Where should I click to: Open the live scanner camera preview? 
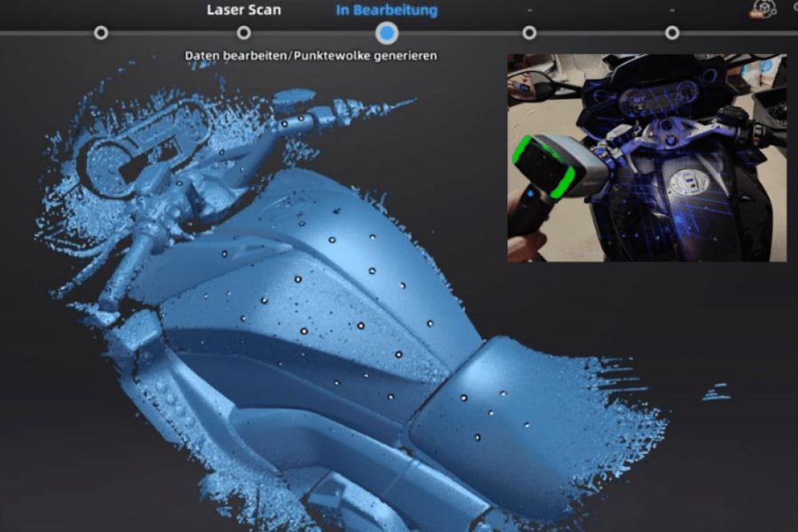647,158
